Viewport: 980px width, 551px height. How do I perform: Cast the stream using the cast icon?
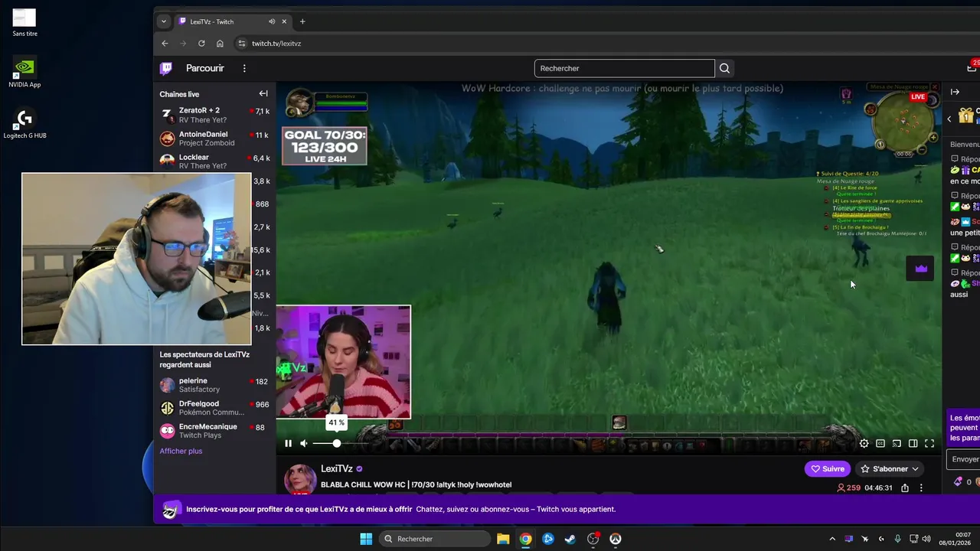(897, 443)
